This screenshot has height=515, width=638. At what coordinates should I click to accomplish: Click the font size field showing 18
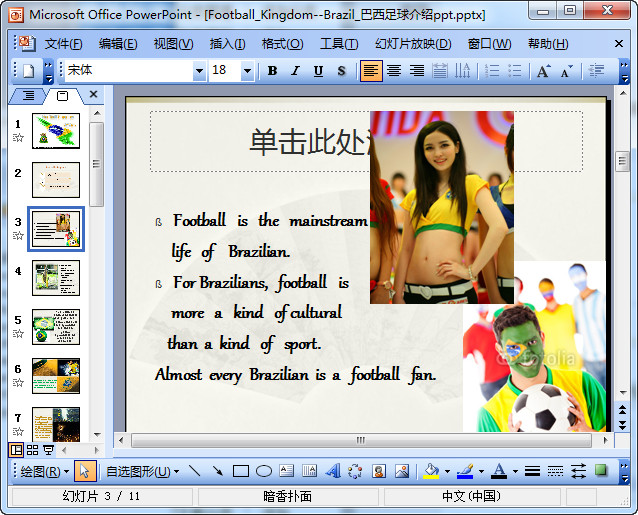click(x=225, y=71)
